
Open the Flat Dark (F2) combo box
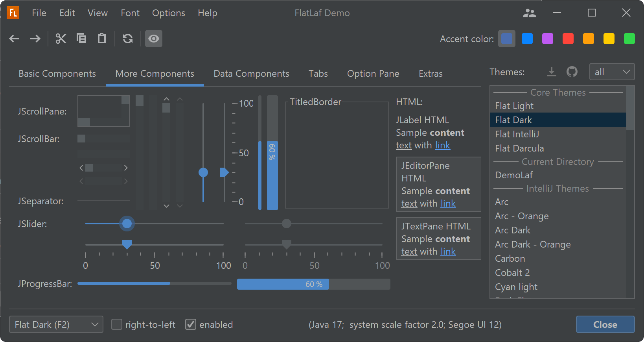(56, 325)
